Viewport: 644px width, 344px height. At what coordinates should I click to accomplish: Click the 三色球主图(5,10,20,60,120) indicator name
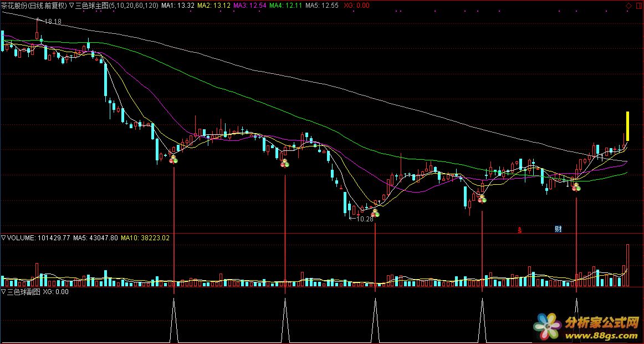pos(116,6)
